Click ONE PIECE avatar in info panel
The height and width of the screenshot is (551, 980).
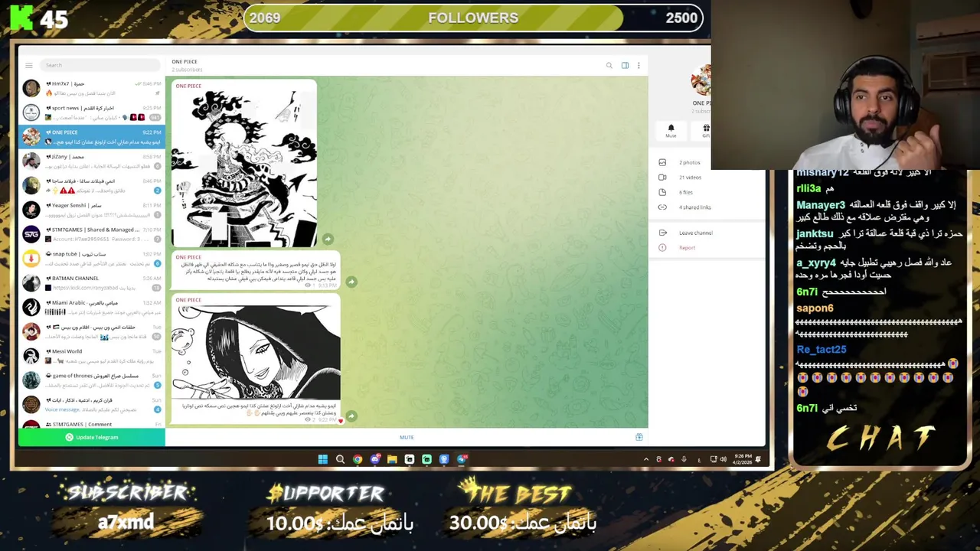coord(701,80)
